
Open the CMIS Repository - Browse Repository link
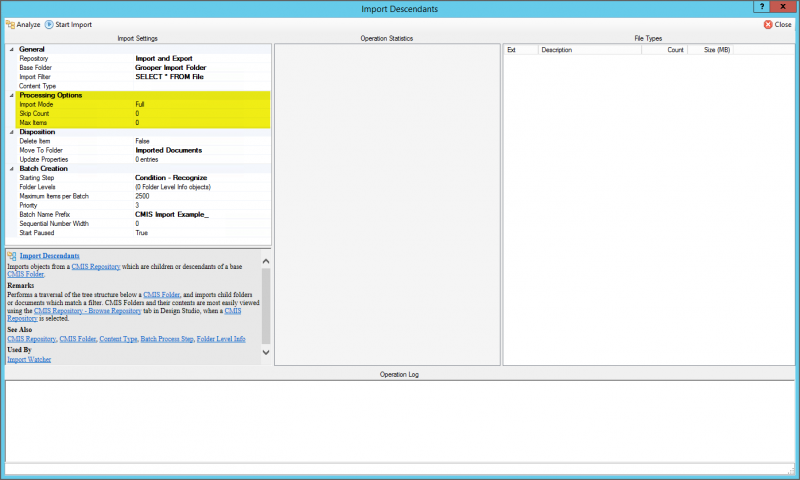pos(87,311)
